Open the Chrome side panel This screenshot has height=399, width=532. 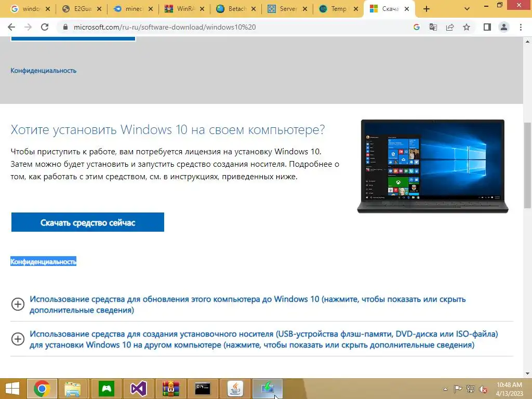(x=487, y=27)
